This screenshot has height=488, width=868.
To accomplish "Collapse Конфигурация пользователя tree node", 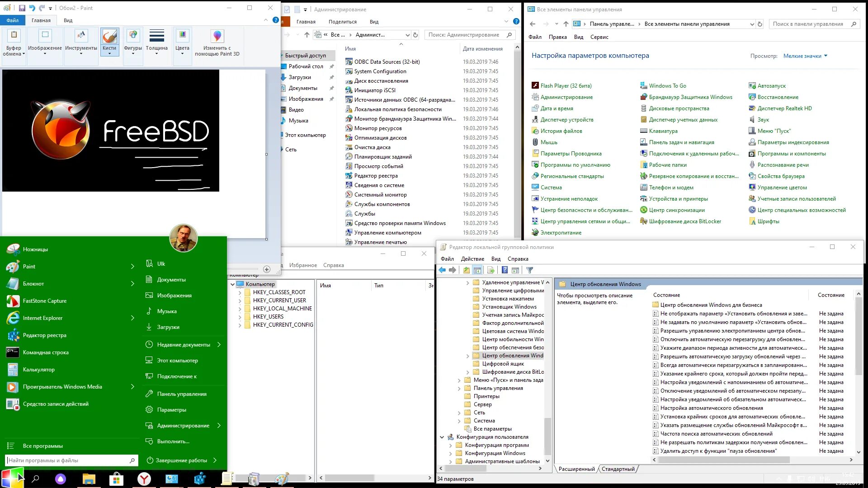I will [x=442, y=437].
